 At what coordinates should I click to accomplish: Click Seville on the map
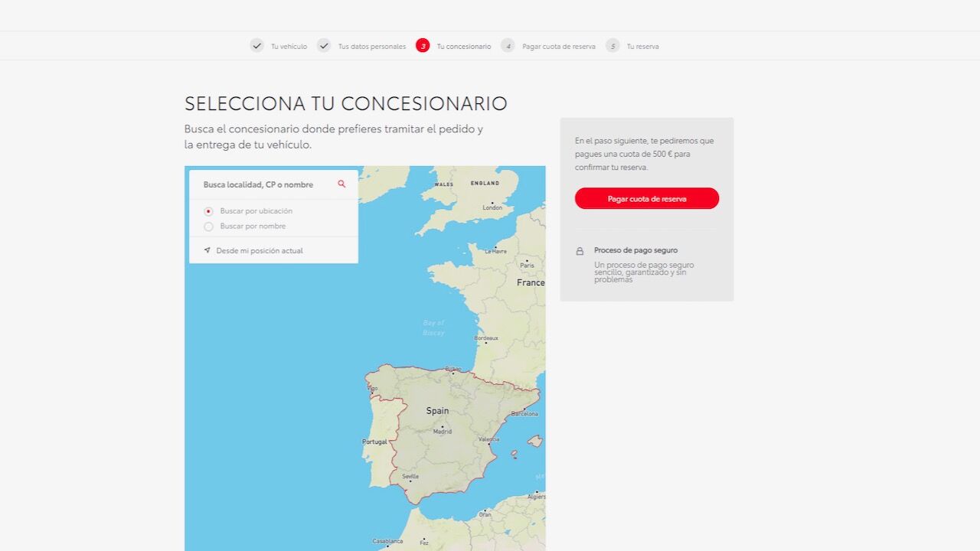(x=410, y=477)
